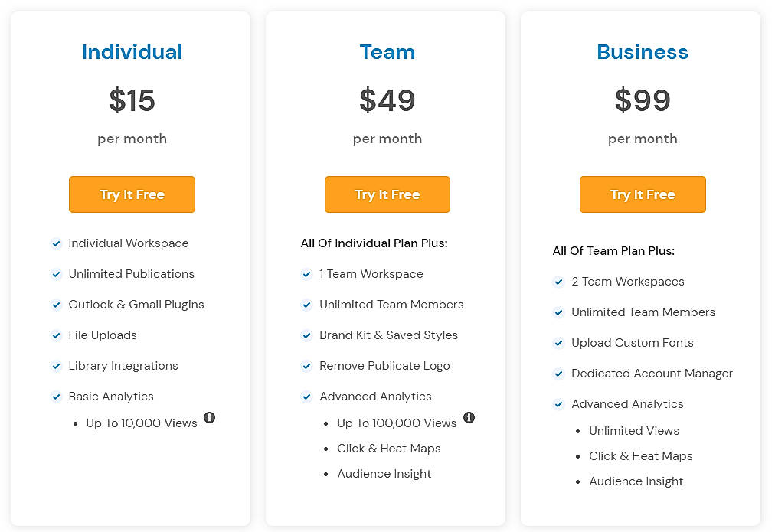The image size is (775, 532).
Task: Click the checkmark next to Individual Workspace
Action: (x=56, y=243)
